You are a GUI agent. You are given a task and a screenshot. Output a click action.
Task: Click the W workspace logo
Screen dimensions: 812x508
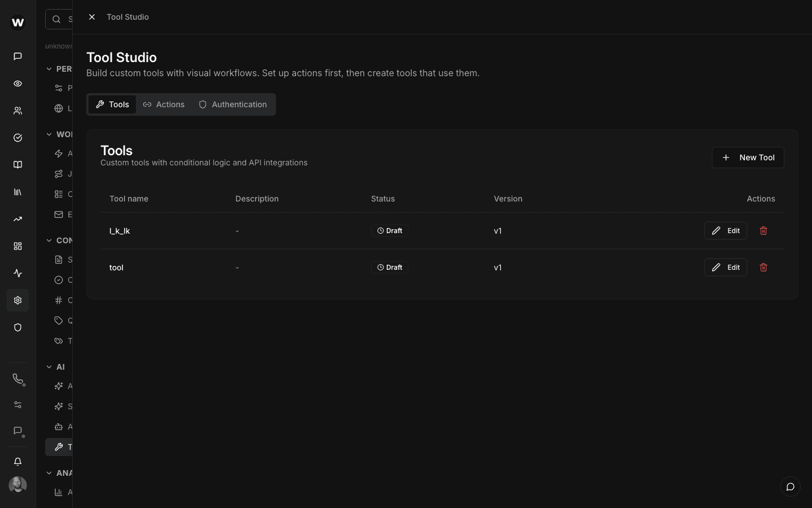coord(17,23)
